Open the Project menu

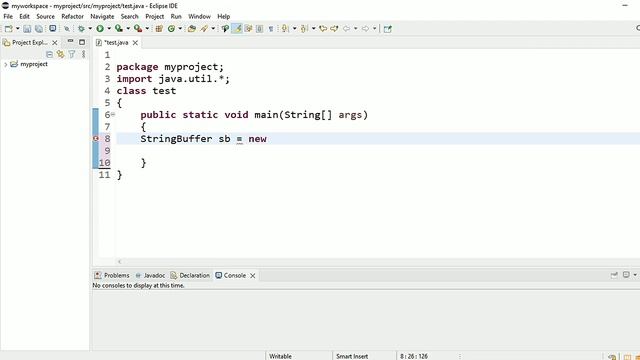click(155, 16)
